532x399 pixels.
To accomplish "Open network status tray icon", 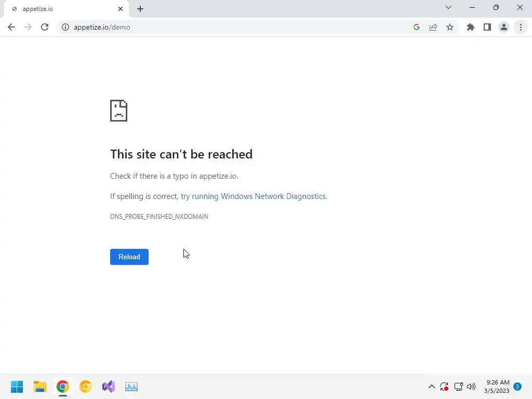I will (458, 387).
